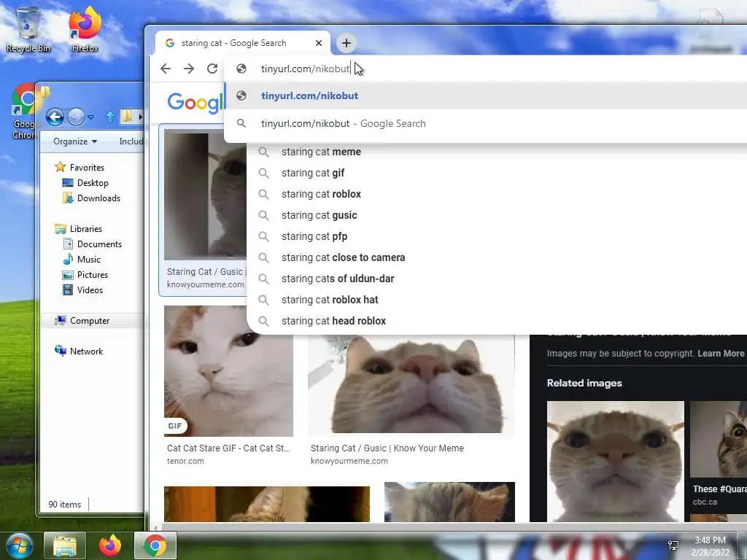747x560 pixels.
Task: Select the tinyurl.com/nikobut URL suggestion
Action: 486,96
